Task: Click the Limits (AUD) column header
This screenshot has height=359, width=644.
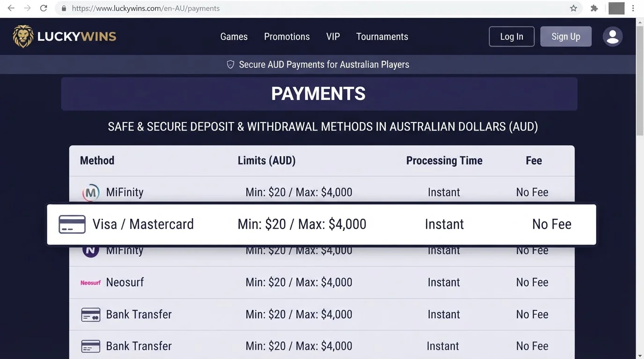Action: [267, 160]
